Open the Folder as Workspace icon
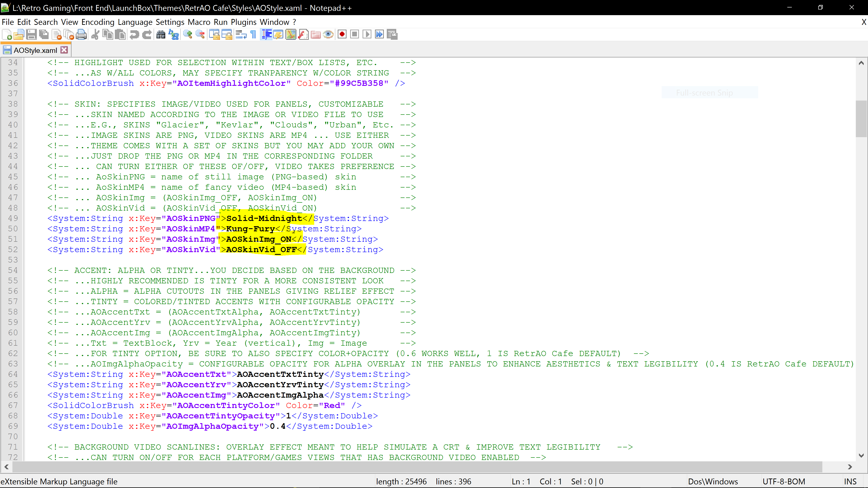Viewport: 868px width, 488px height. coord(316,34)
